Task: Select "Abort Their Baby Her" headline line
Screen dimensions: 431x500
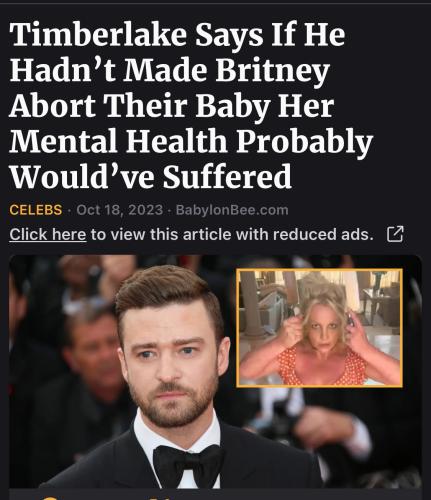Action: (171, 106)
